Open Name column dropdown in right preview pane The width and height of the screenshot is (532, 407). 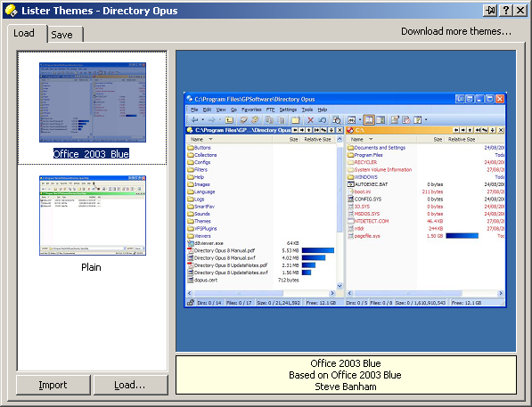[371, 140]
